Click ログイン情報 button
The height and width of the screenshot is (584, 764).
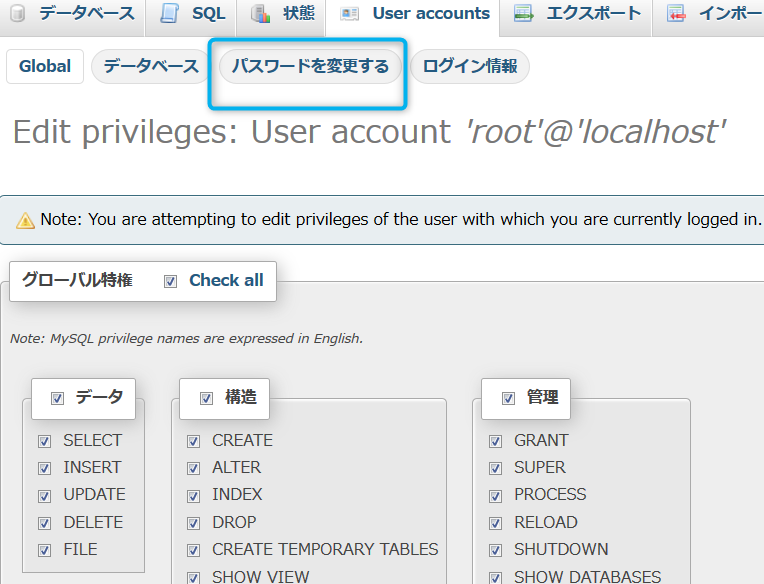(470, 66)
